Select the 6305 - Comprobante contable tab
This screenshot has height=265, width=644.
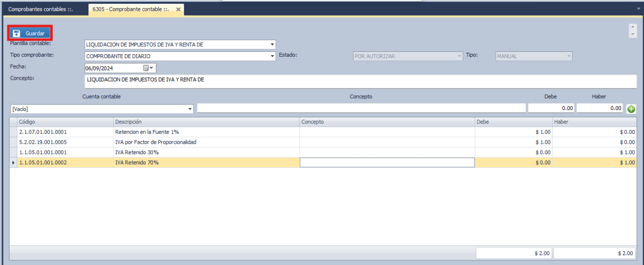coord(130,9)
